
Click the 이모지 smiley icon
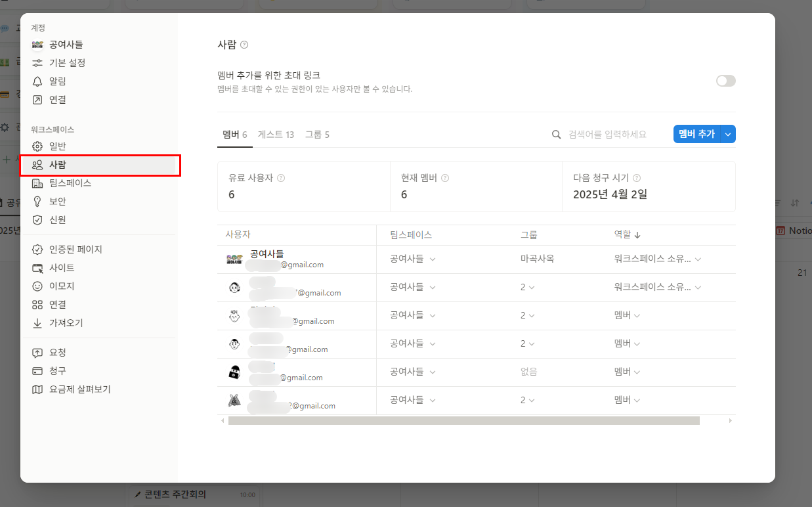click(37, 286)
